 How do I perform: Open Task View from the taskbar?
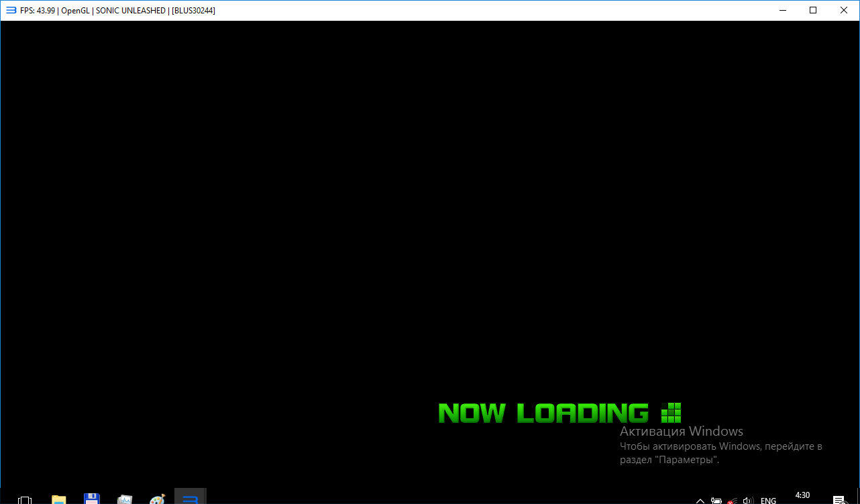(x=25, y=499)
